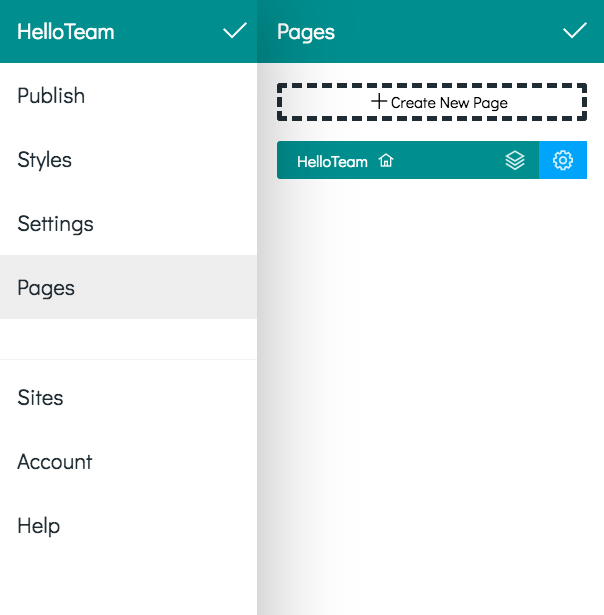Click the home icon beside the HelloTeam page
The height and width of the screenshot is (615, 604).
coord(386,160)
